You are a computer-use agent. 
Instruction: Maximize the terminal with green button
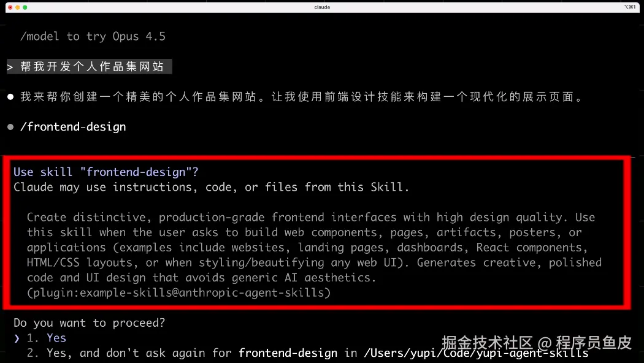[25, 7]
